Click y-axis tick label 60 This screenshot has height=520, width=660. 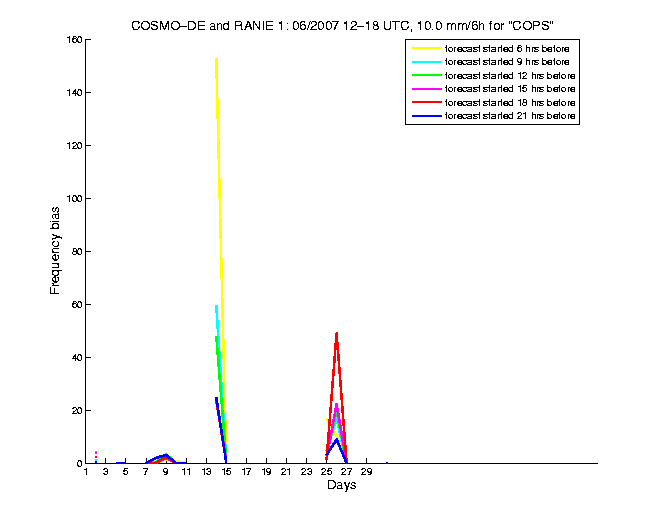click(x=77, y=304)
